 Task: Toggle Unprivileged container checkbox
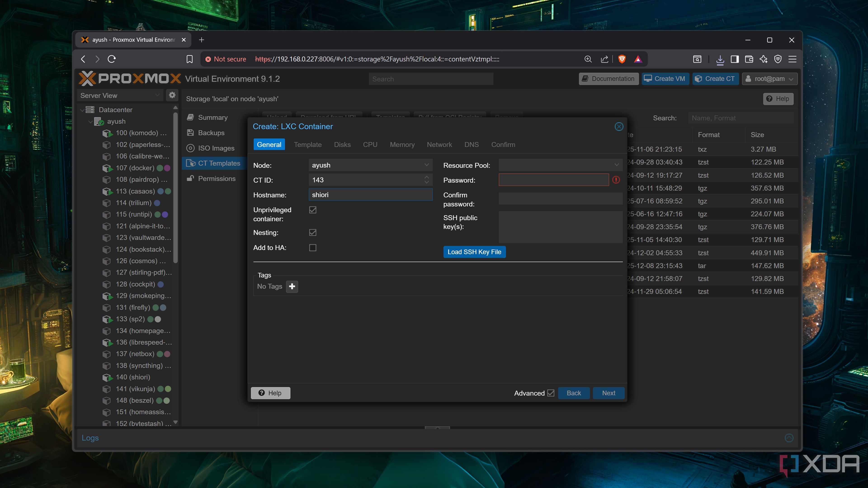tap(313, 210)
